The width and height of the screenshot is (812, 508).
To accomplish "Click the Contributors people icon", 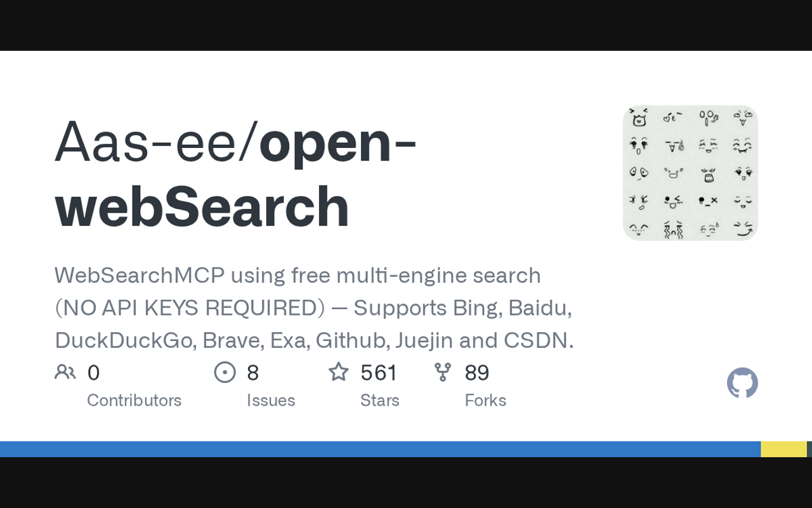I will tap(65, 372).
